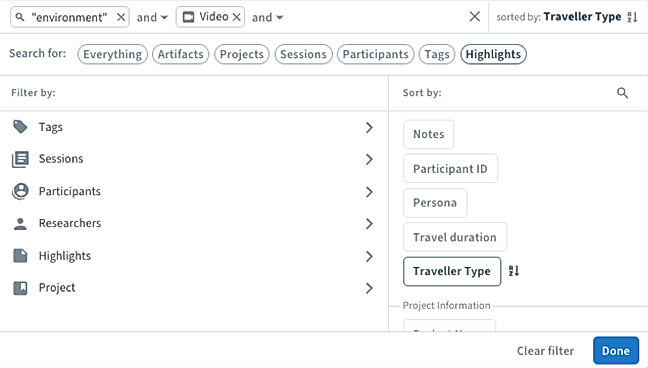Click the Researchers filter row label

coord(70,223)
